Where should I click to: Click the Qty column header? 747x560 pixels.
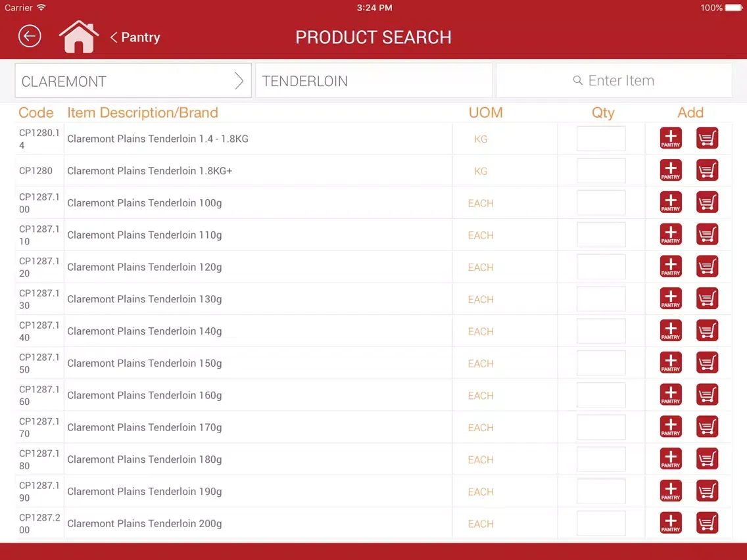pos(602,113)
